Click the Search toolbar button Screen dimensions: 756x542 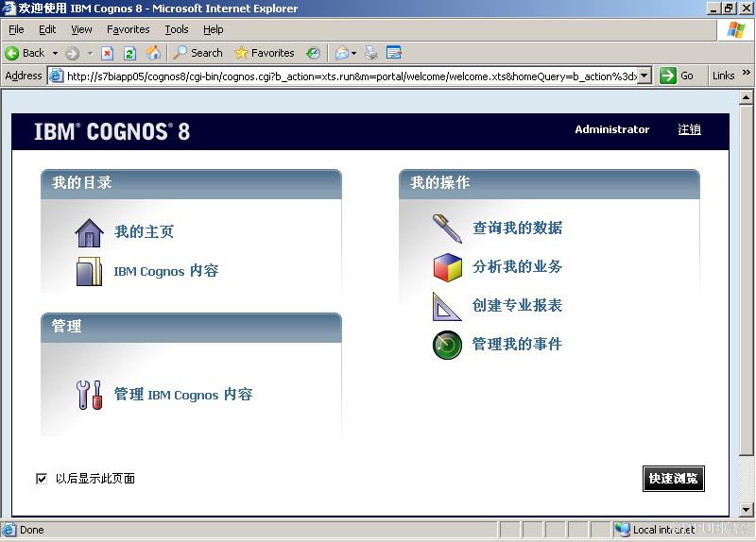[x=198, y=53]
